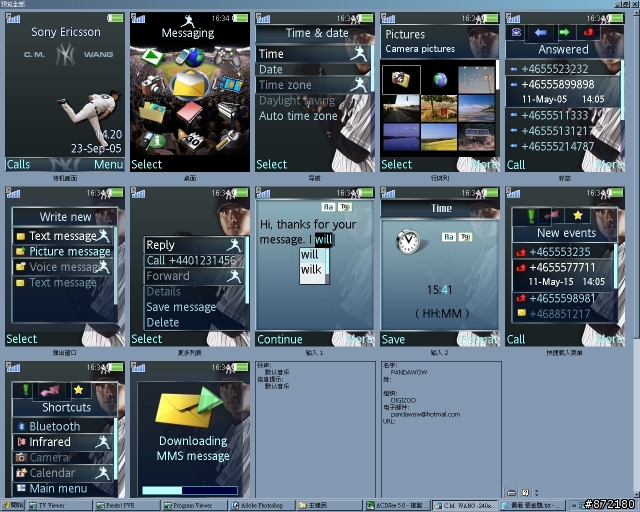Select call entry +4655511333
Screen dimensions: 640x512
click(x=563, y=116)
